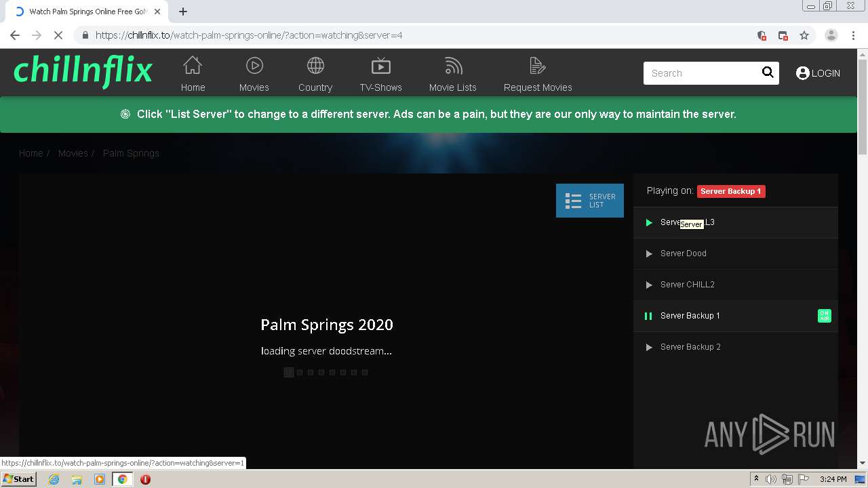Play on Server CHILL3
The height and width of the screenshot is (488, 868).
(736, 222)
